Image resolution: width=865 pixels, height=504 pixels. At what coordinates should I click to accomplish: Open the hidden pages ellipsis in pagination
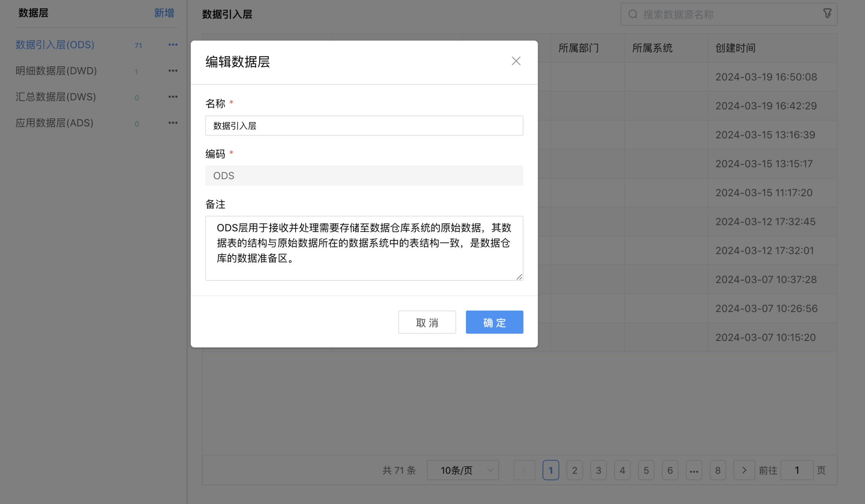(694, 470)
